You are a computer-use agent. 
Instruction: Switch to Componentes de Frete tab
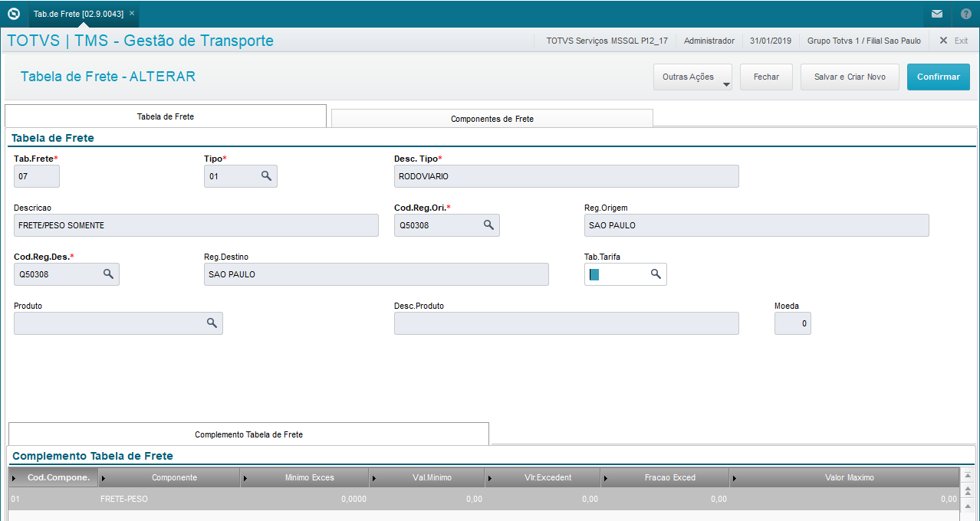(x=492, y=119)
